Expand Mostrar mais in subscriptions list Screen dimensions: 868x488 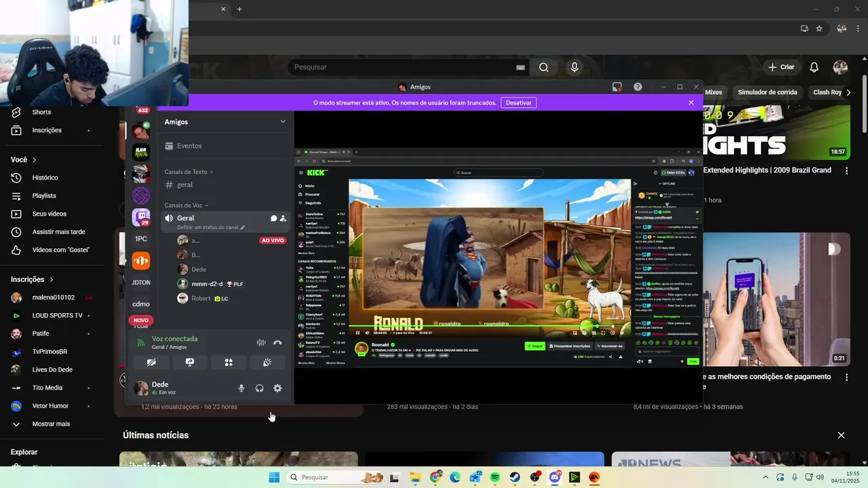52,424
